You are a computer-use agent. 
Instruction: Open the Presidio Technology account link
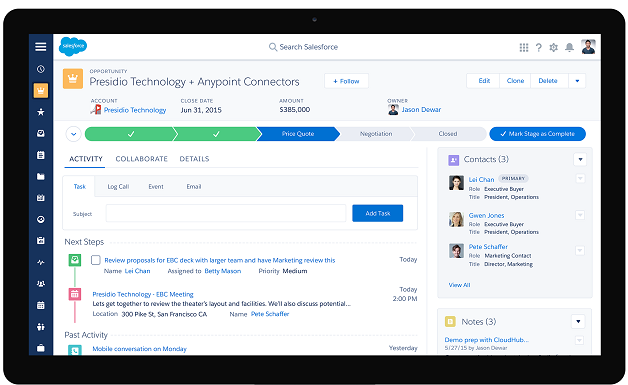click(135, 110)
